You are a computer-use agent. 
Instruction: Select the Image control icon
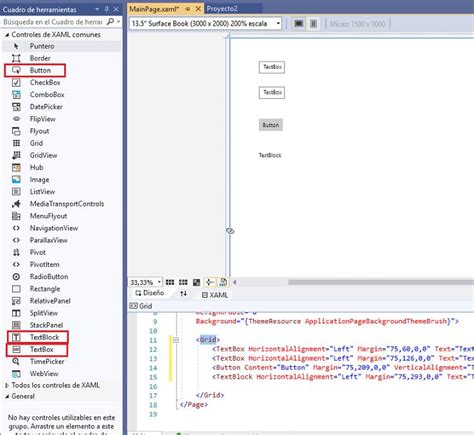point(16,180)
